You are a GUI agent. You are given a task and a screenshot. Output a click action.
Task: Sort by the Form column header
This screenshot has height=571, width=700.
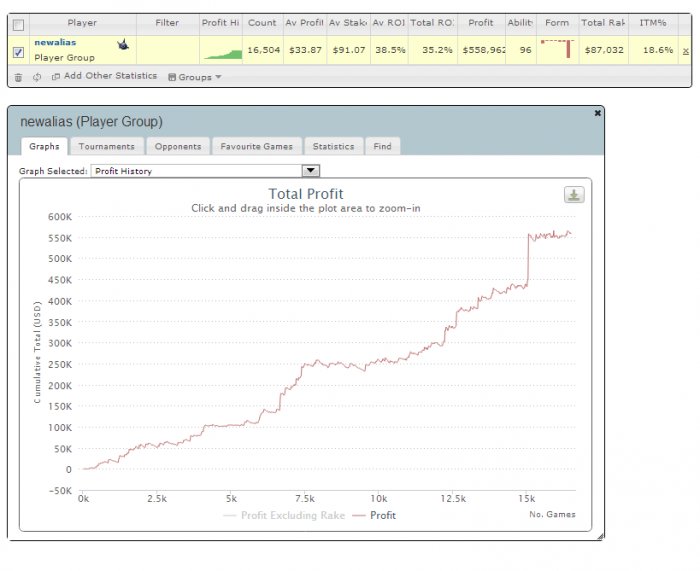(x=557, y=23)
